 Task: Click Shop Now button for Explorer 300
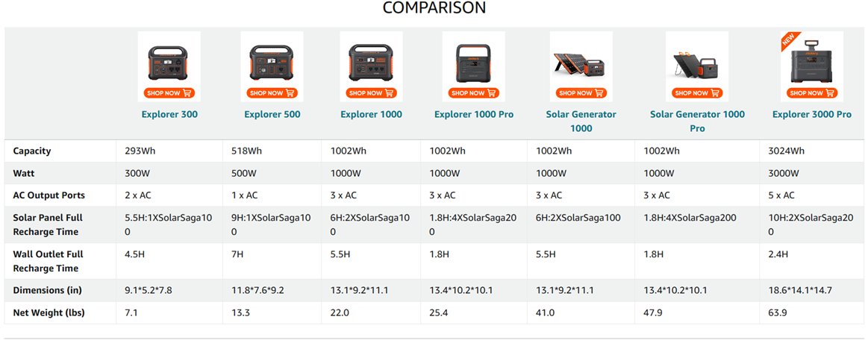point(169,93)
